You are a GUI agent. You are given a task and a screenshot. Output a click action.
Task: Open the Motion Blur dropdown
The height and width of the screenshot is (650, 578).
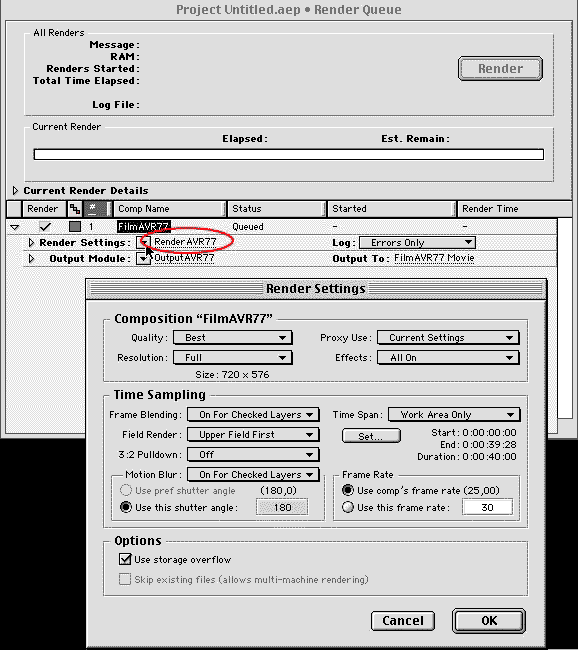pos(253,474)
